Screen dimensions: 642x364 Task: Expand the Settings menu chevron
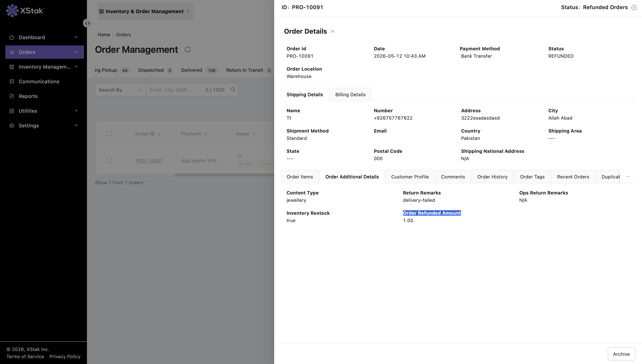click(x=76, y=125)
